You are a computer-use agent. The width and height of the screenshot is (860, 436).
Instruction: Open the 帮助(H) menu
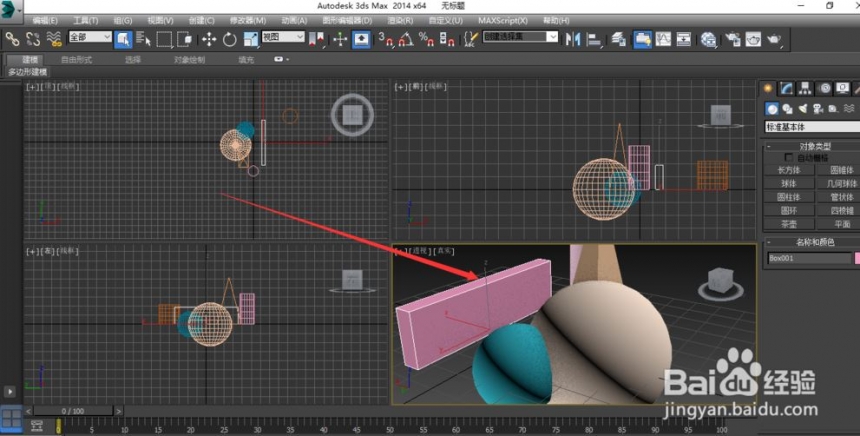(x=556, y=20)
